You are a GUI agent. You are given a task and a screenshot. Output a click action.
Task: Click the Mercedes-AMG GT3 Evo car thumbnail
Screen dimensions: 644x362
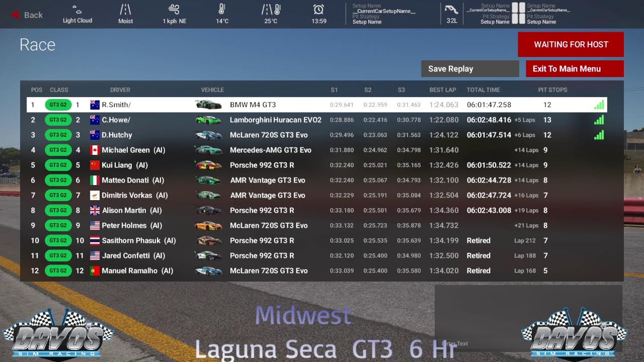coord(208,150)
